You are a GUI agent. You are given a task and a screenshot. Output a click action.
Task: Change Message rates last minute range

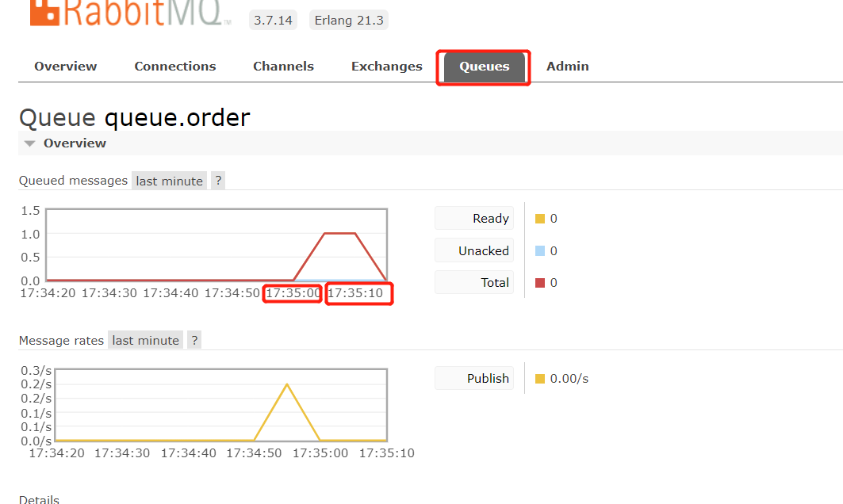pyautogui.click(x=146, y=340)
